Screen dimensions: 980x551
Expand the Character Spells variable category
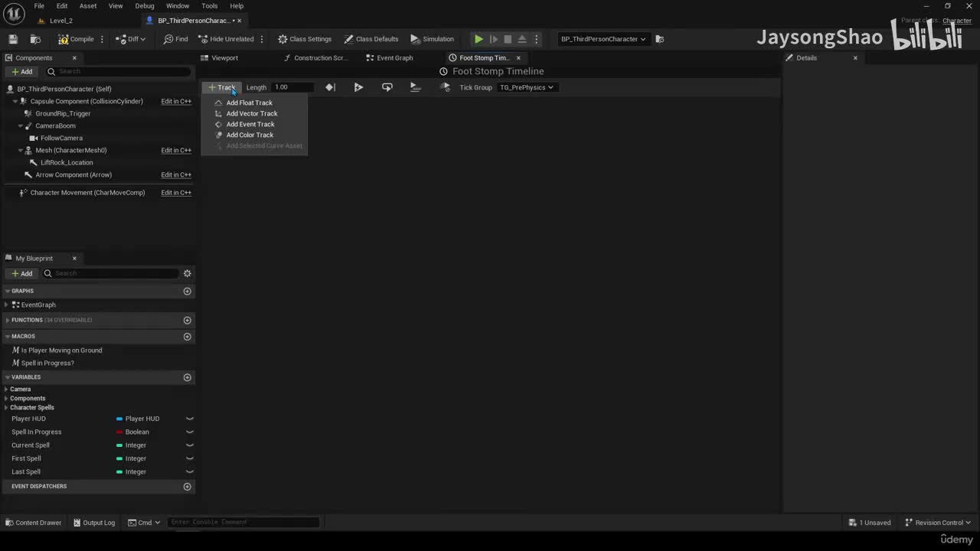point(7,407)
